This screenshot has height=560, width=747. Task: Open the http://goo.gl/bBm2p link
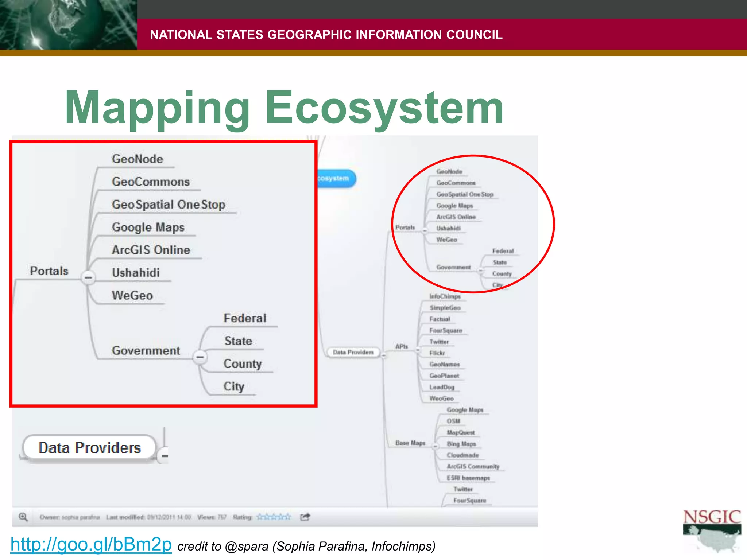(91, 544)
